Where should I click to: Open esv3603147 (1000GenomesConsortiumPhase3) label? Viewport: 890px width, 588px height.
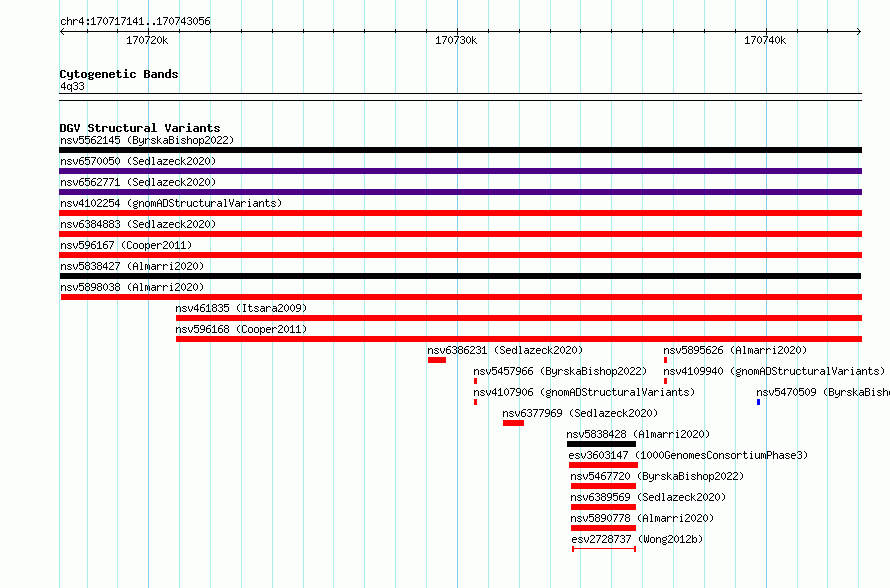[688, 455]
